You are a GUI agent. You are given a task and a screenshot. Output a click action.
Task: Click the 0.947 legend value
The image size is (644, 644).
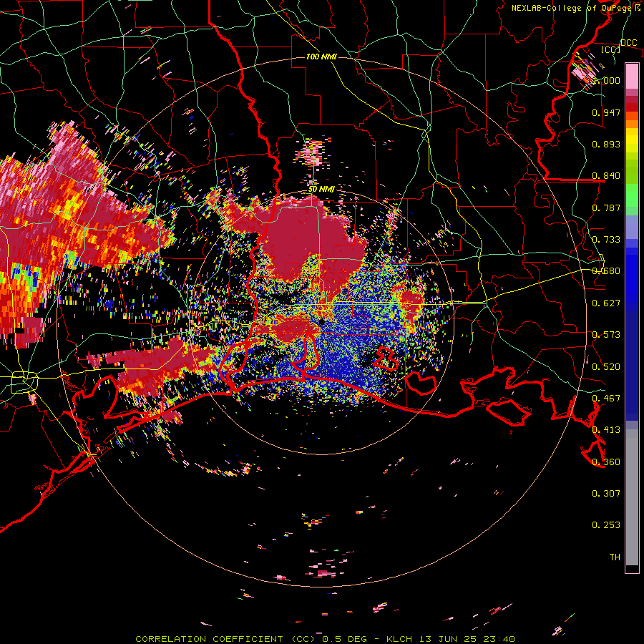coord(606,112)
